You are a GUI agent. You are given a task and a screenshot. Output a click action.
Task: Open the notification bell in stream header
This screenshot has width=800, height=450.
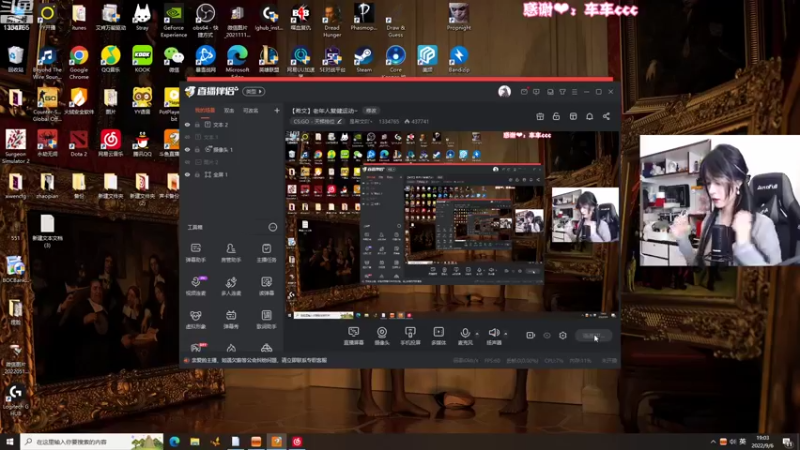(589, 116)
